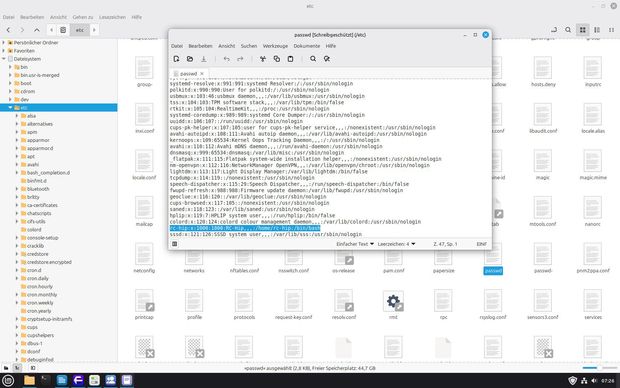Expand the apparmor.d folder node
This screenshot has width=620, height=388.
pyautogui.click(x=17, y=148)
